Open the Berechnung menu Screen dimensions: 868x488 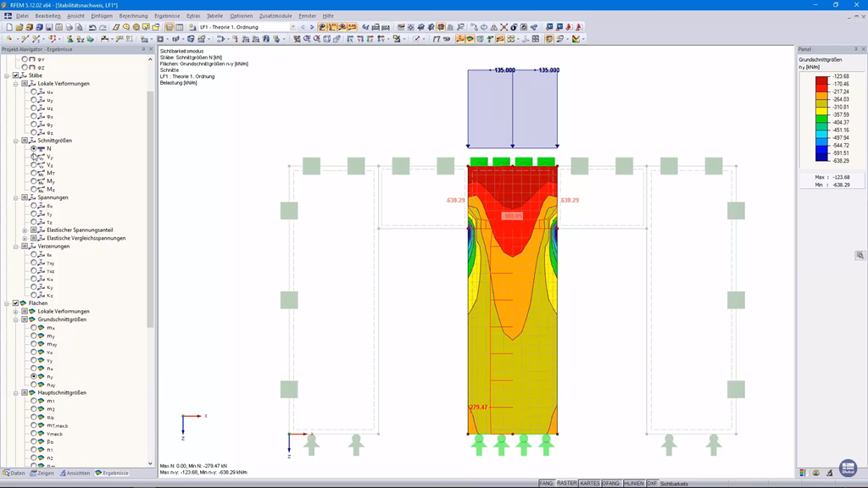coord(133,16)
